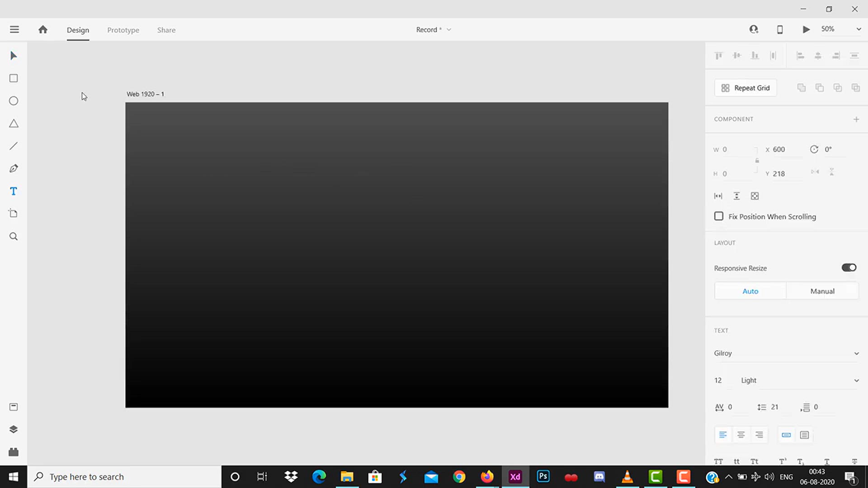Viewport: 868px width, 488px height.
Task: Open the Plugins panel
Action: click(x=13, y=452)
